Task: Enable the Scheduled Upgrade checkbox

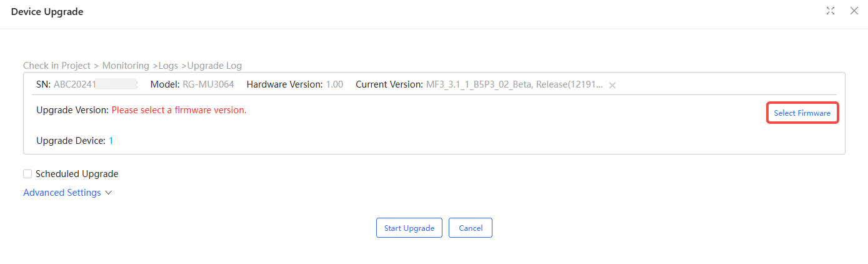Action: [27, 174]
